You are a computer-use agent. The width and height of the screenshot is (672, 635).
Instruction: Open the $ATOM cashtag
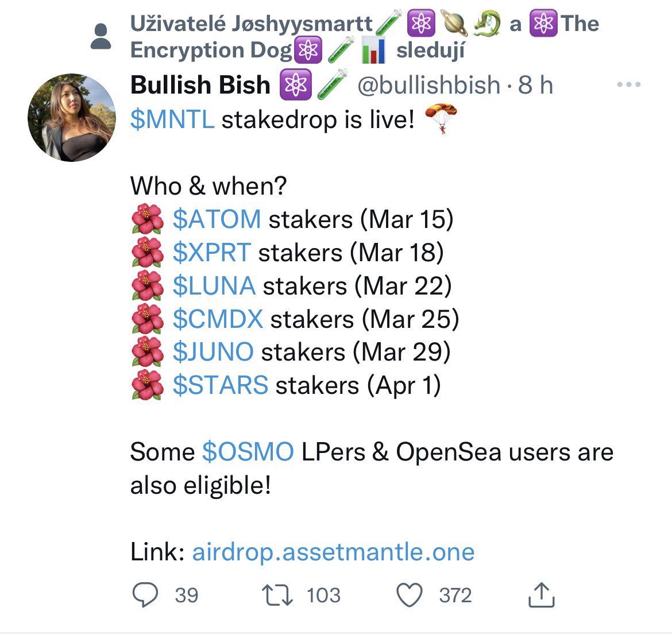(x=217, y=219)
